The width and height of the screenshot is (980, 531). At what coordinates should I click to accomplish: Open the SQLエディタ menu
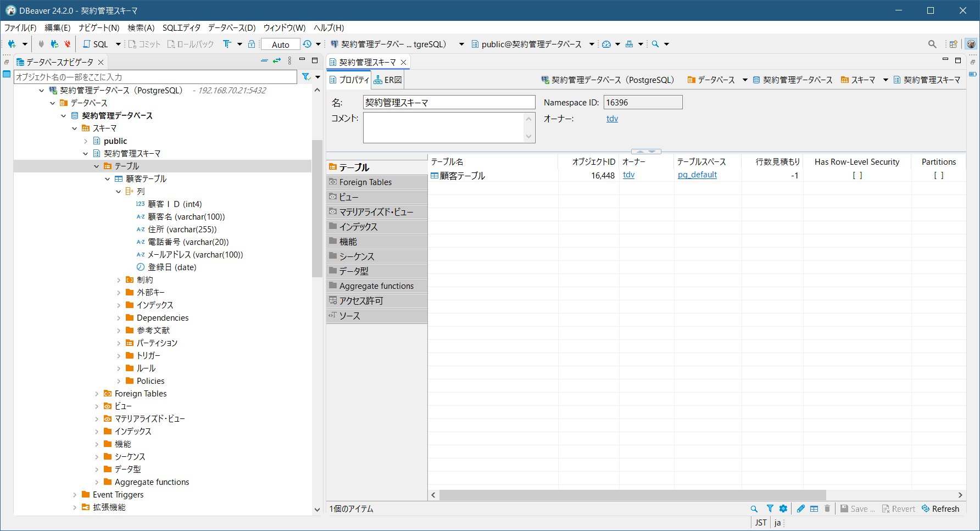click(x=181, y=28)
